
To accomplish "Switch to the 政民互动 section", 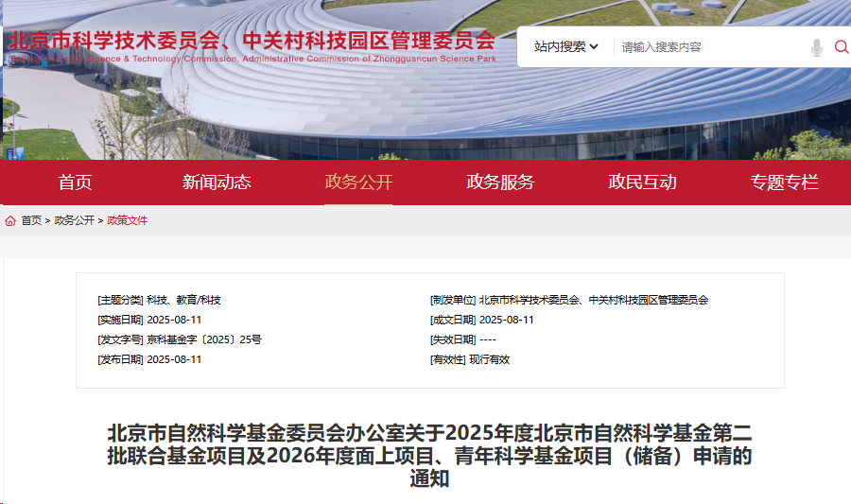I will pyautogui.click(x=642, y=182).
